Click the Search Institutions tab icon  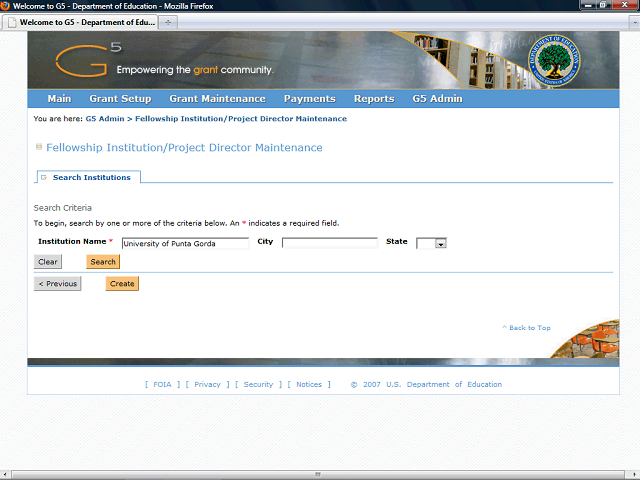click(x=44, y=178)
